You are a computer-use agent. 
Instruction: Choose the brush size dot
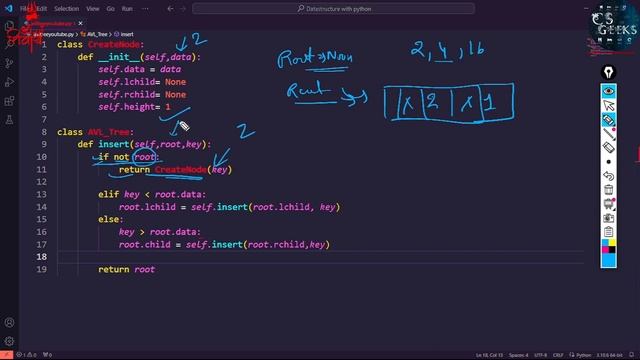pyautogui.click(x=609, y=162)
